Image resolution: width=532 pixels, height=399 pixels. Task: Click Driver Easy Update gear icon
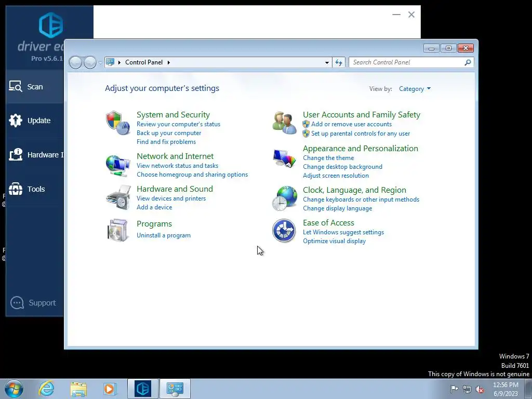point(15,121)
